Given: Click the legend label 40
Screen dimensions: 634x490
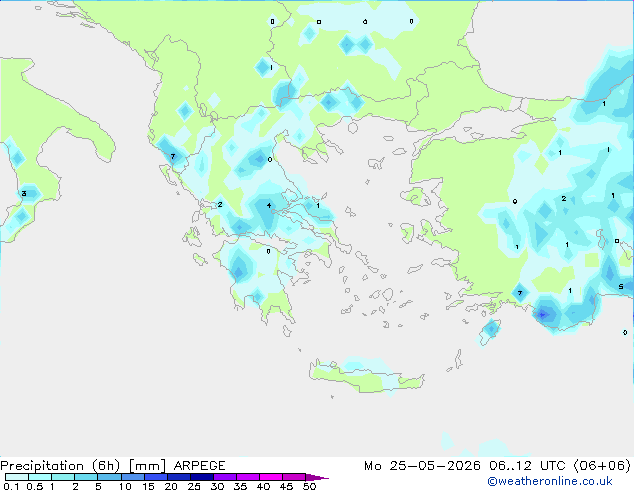Looking at the screenshot, I should pyautogui.click(x=263, y=486).
